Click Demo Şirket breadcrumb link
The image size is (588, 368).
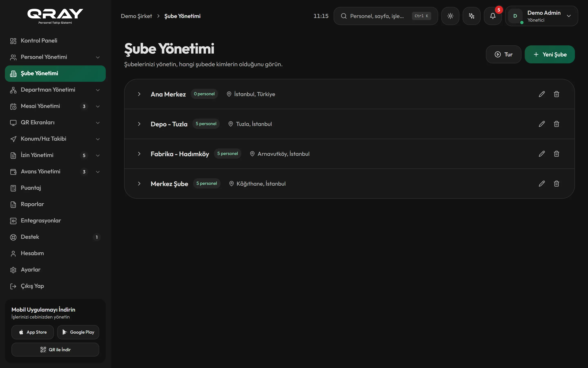click(x=136, y=16)
